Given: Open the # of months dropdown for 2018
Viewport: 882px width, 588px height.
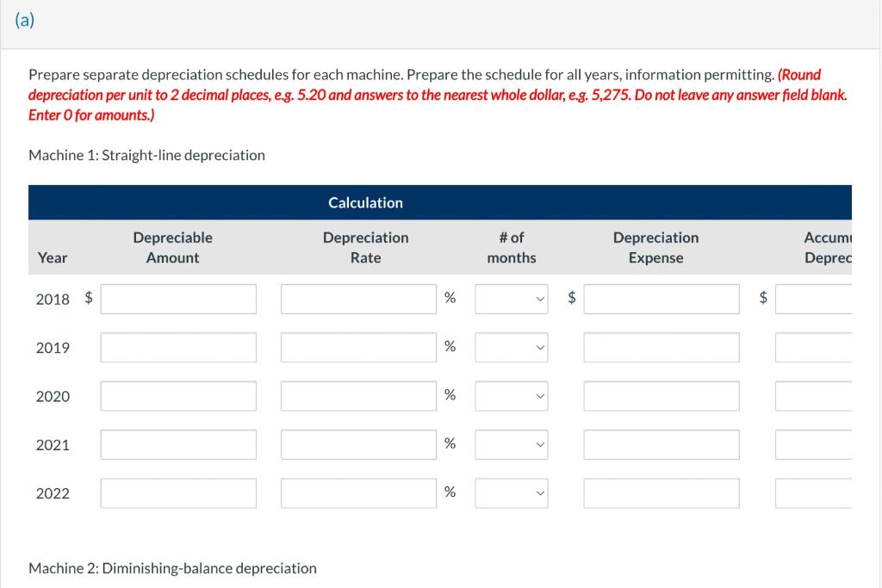Looking at the screenshot, I should (x=511, y=299).
